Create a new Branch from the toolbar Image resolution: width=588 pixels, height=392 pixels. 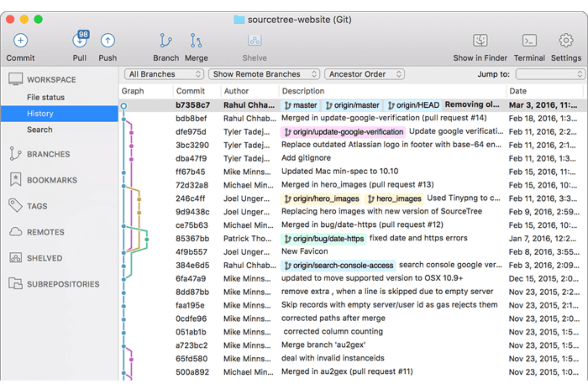pos(166,41)
